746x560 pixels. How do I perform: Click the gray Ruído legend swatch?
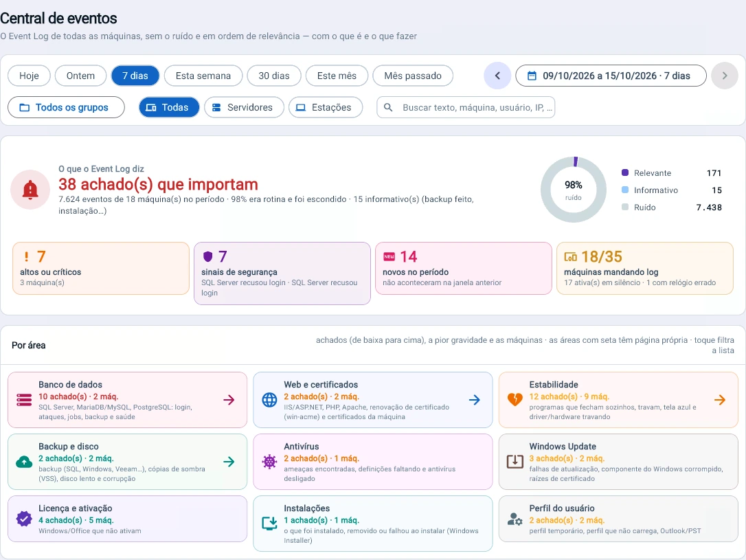tap(625, 207)
